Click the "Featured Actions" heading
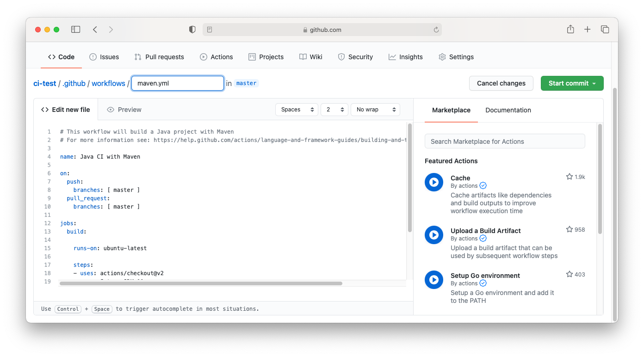Screen dimensions: 644x357 click(x=451, y=161)
